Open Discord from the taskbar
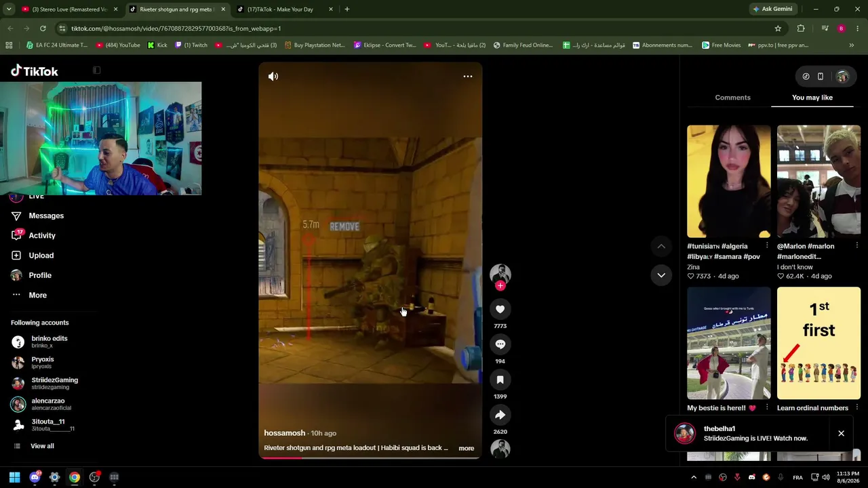 coord(35,477)
